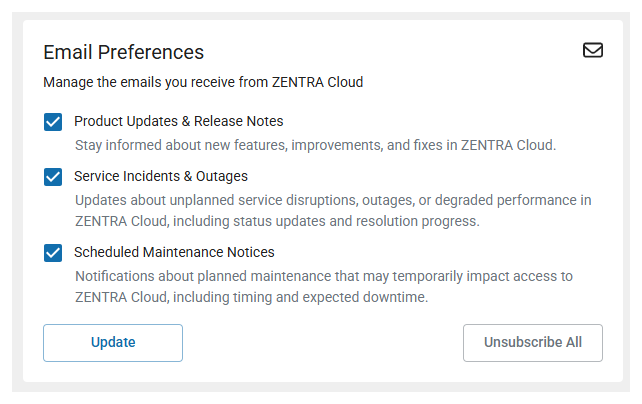Click the "Notifications about planned maintenance" line

coord(323,276)
